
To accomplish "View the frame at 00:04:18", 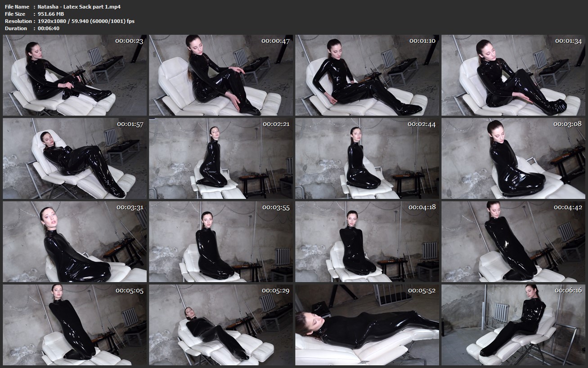I will pyautogui.click(x=367, y=242).
